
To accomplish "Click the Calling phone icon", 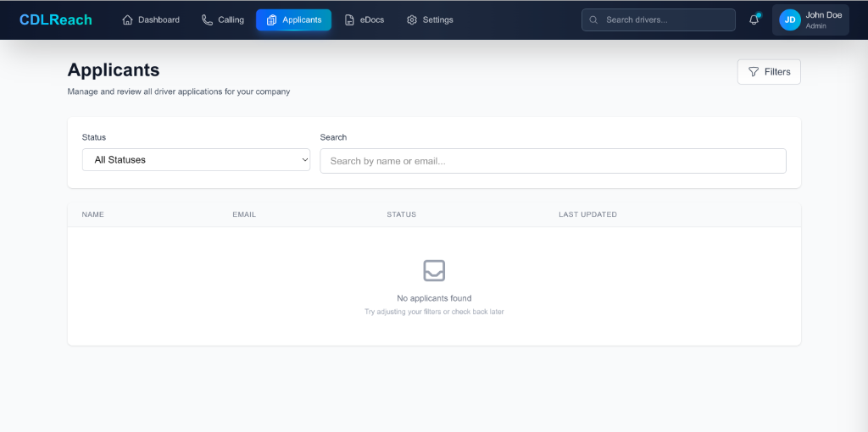I will click(208, 19).
